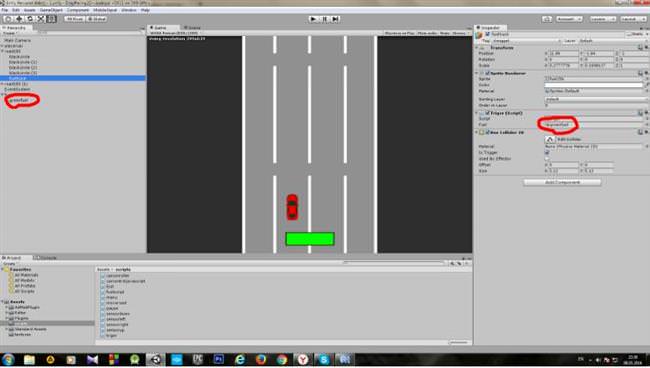Toggle Mute audio in Game view
650x368 pixels.
click(x=427, y=33)
